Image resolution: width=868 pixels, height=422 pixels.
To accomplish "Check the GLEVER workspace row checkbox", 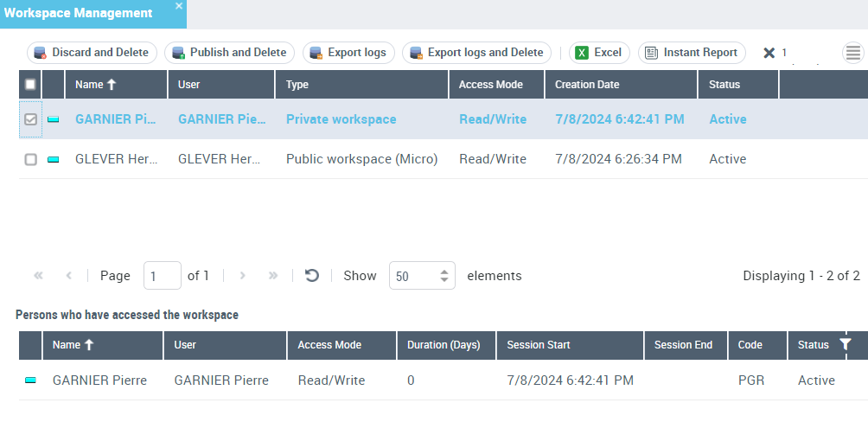I will 30,160.
